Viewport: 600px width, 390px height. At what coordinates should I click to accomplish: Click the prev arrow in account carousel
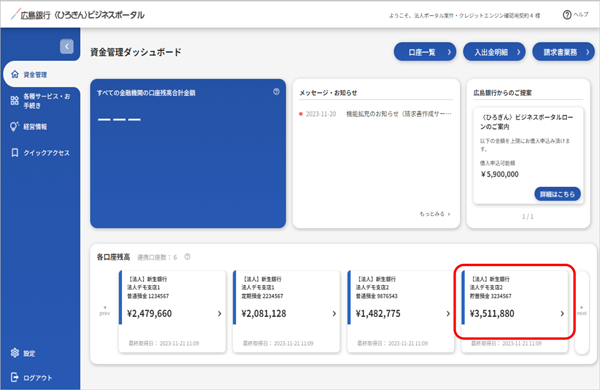104,310
